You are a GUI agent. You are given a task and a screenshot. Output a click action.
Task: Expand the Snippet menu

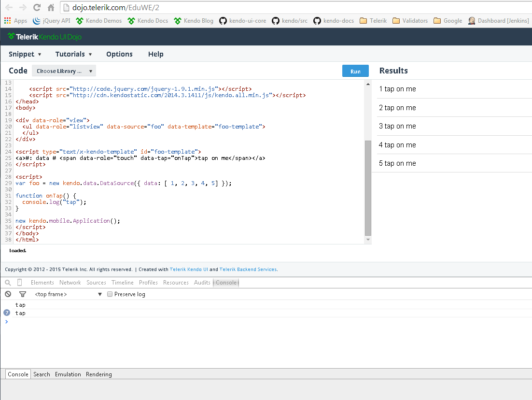tap(25, 54)
